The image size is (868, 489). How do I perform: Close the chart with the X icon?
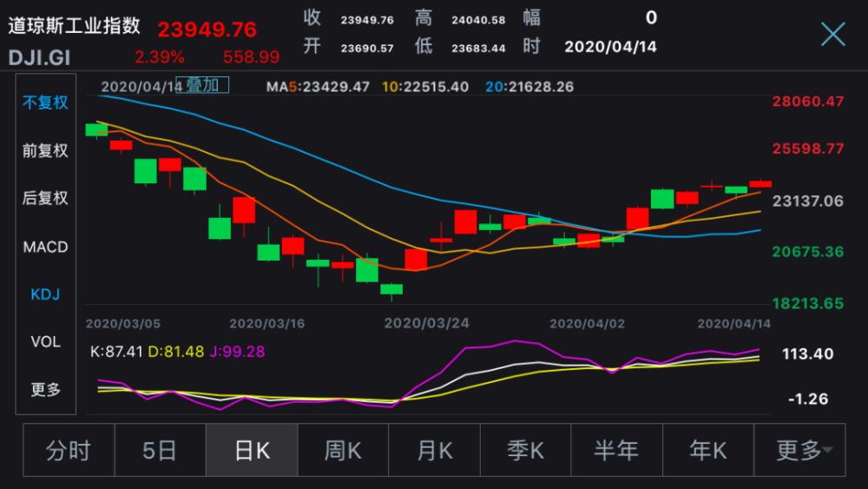tap(833, 35)
